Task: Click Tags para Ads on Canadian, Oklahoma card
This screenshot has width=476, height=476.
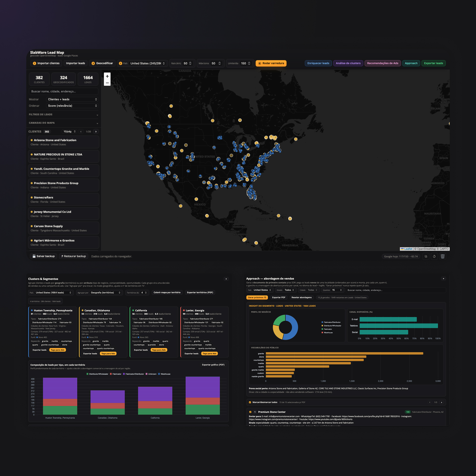Action: click(x=108, y=354)
